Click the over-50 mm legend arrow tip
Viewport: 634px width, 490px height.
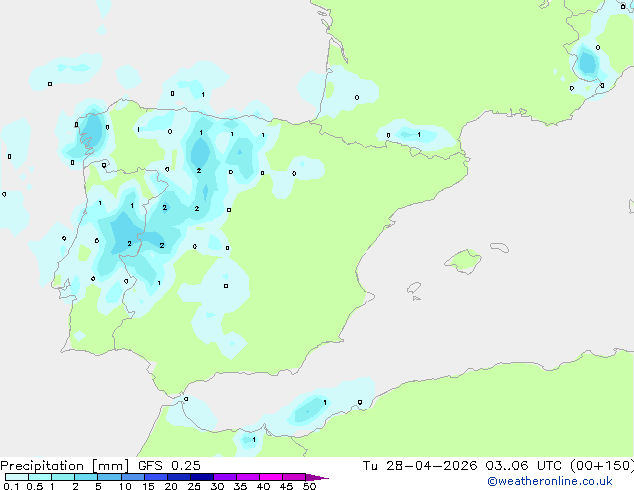click(317, 477)
